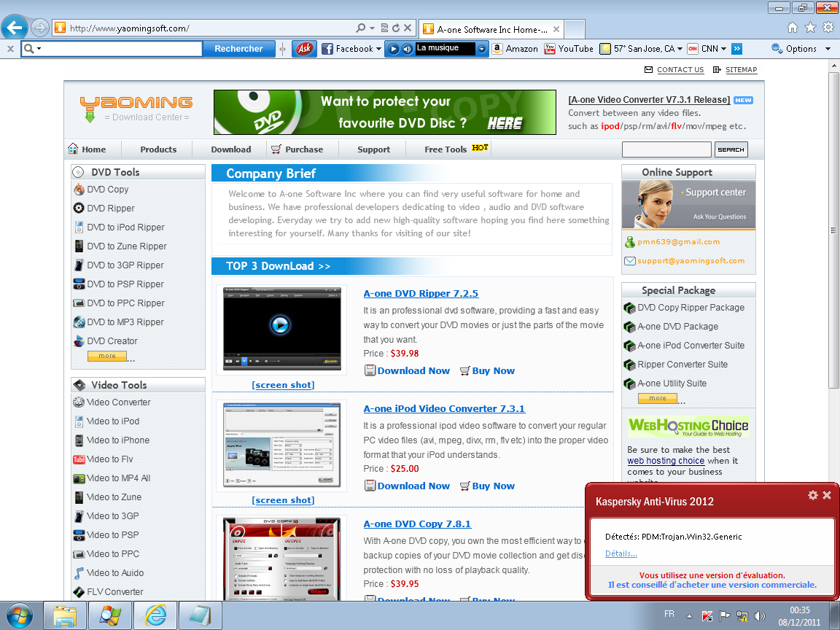
Task: Click the Rechercher toolbar button
Action: (x=238, y=49)
